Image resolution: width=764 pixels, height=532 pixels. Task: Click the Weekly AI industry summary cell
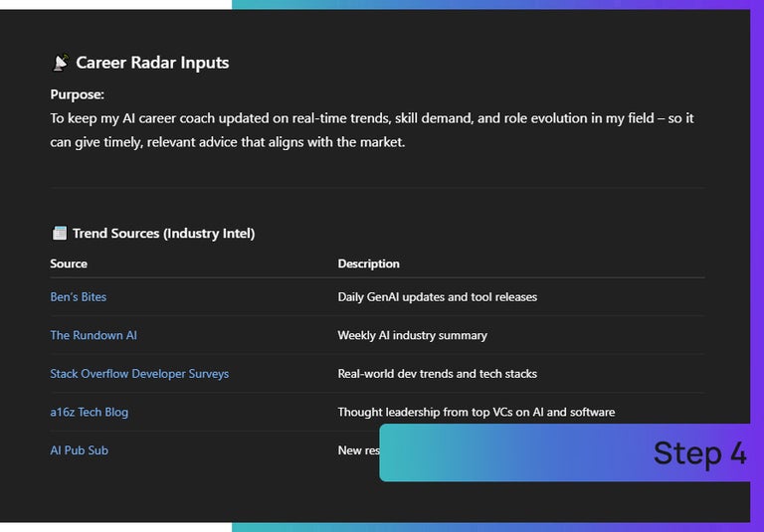412,335
